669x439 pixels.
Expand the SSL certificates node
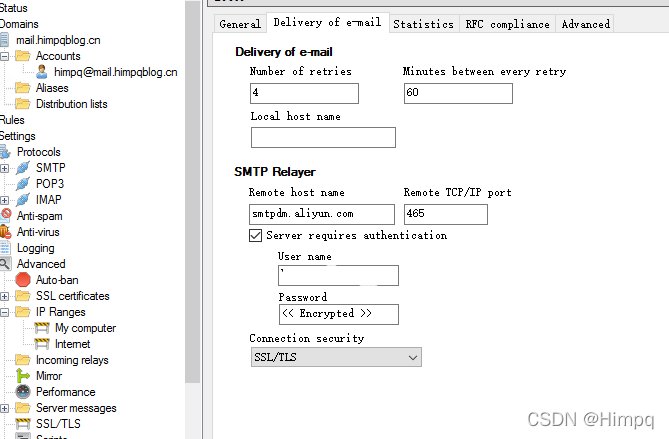coord(4,296)
